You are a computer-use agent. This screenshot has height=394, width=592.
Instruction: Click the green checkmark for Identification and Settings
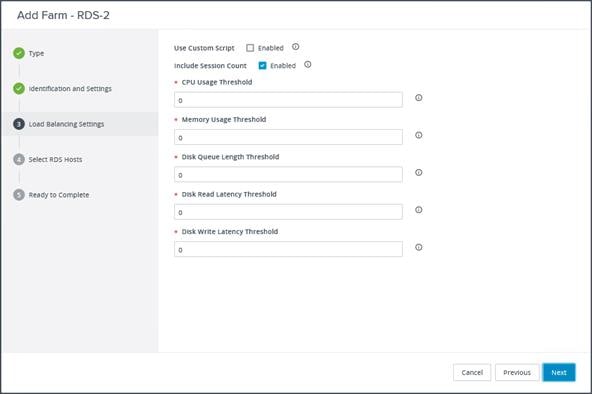(x=19, y=89)
